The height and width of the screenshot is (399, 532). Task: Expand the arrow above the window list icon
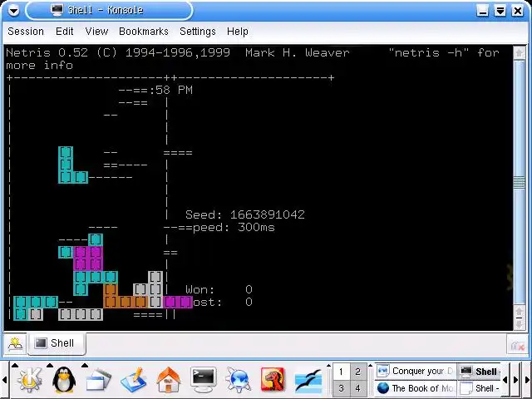85,366
